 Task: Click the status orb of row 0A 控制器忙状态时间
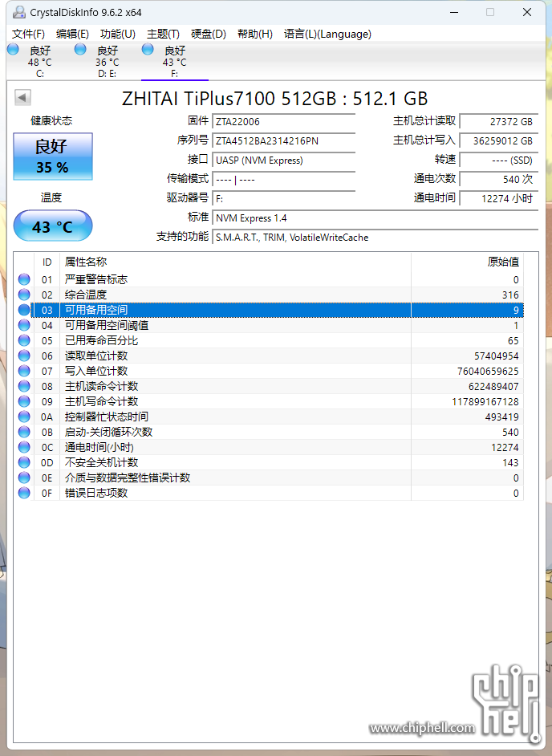(x=24, y=417)
